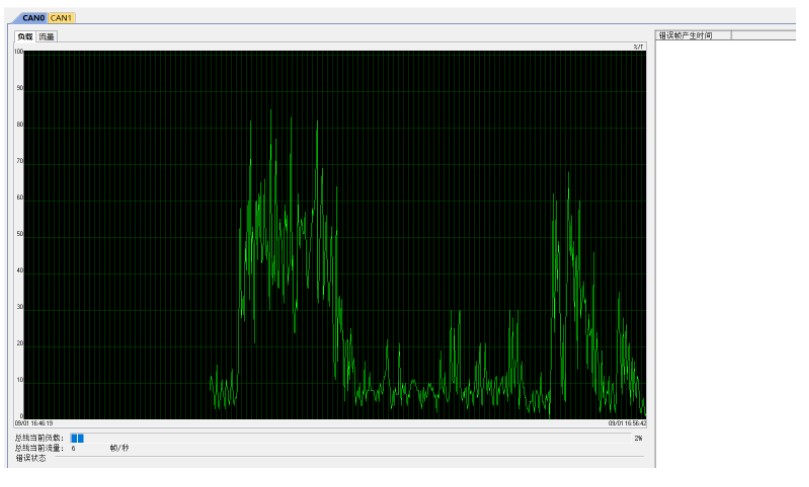Click the 错误帧产生时间 column header
This screenshot has width=809, height=487.
pyautogui.click(x=693, y=35)
